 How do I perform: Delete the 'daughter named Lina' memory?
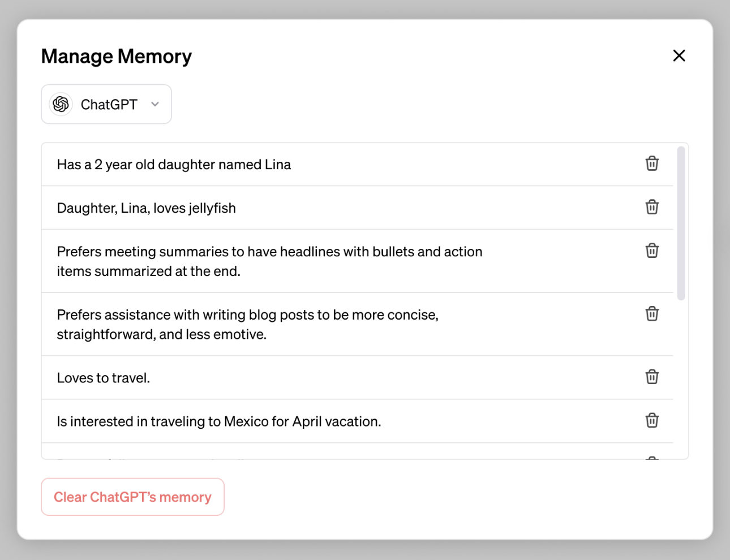click(x=652, y=163)
